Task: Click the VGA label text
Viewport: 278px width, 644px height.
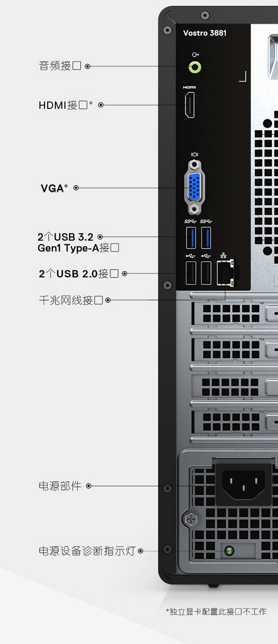Action: point(54,188)
